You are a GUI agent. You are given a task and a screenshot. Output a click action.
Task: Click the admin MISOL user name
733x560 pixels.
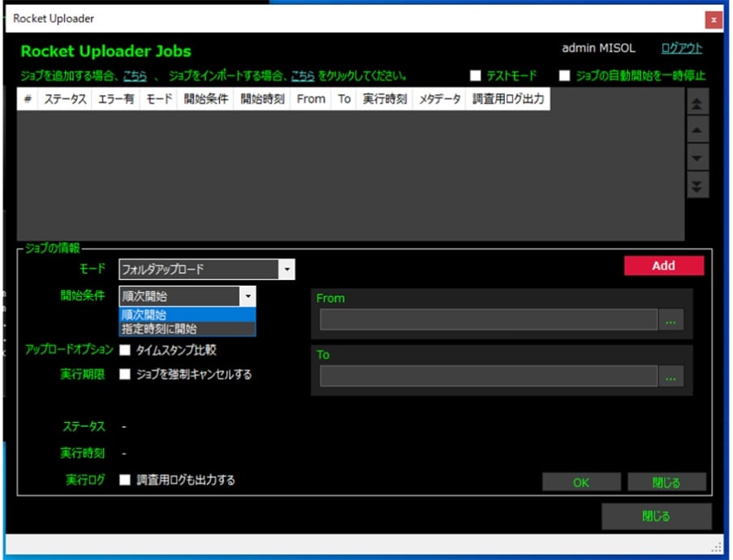point(598,48)
